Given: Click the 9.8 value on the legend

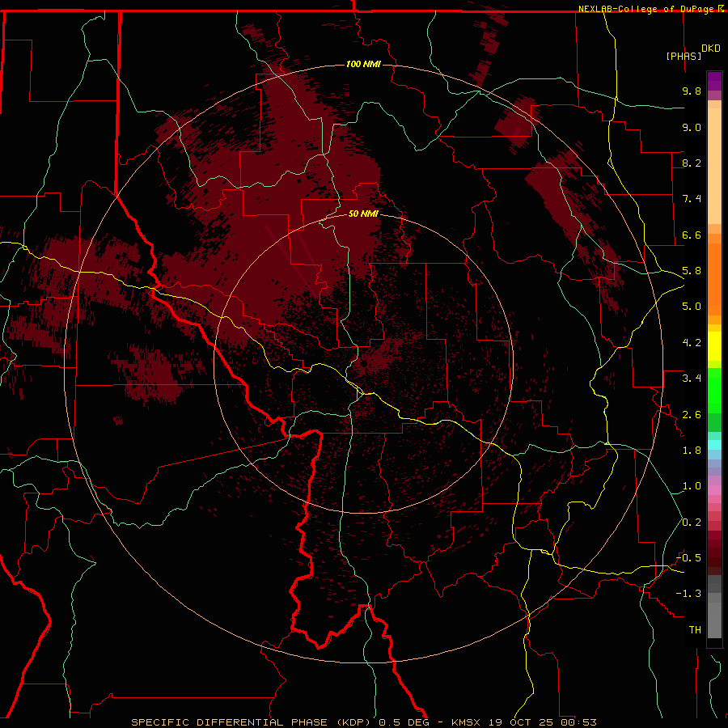Looking at the screenshot, I should 692,91.
